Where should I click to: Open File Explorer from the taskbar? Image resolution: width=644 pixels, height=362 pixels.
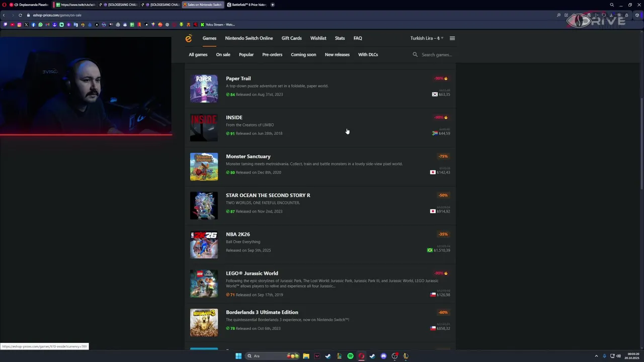click(x=306, y=356)
